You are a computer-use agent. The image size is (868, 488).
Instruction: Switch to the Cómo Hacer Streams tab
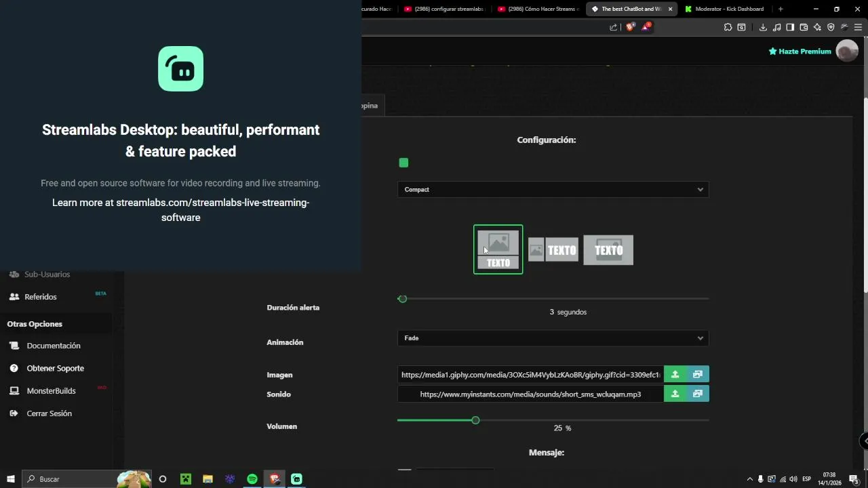coord(538,9)
